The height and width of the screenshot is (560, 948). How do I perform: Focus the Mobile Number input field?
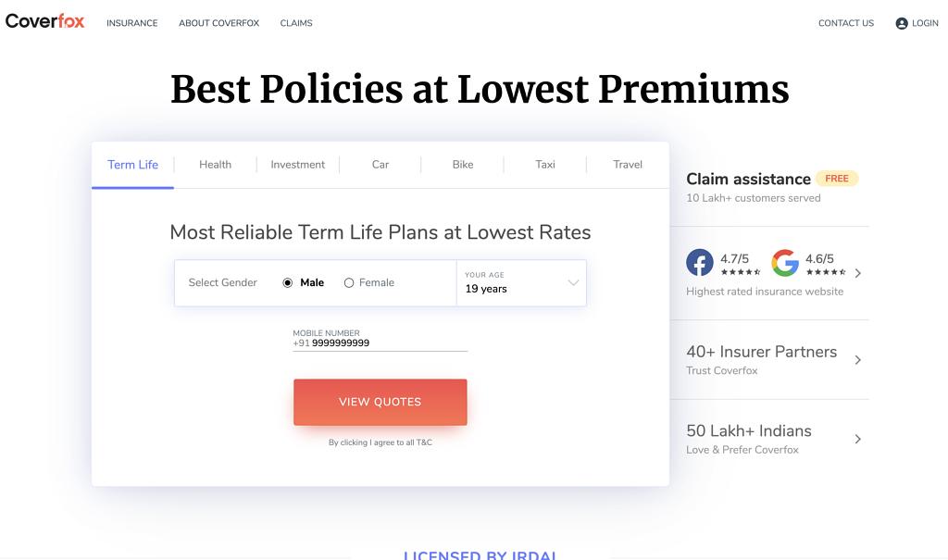pos(389,343)
